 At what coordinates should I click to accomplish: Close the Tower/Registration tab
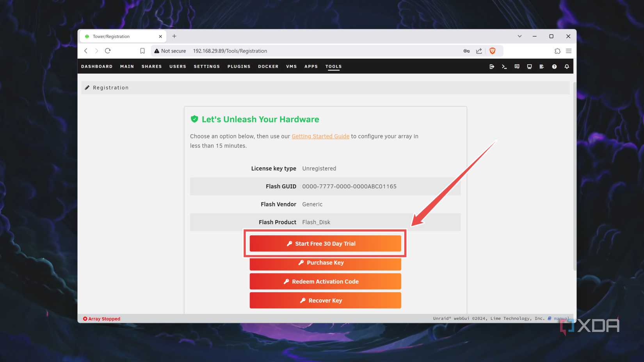160,36
